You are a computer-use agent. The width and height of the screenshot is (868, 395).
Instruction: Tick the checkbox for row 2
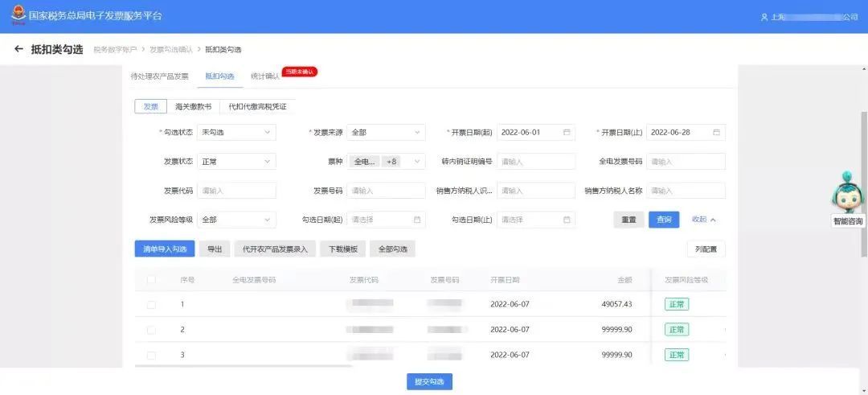[x=151, y=330]
